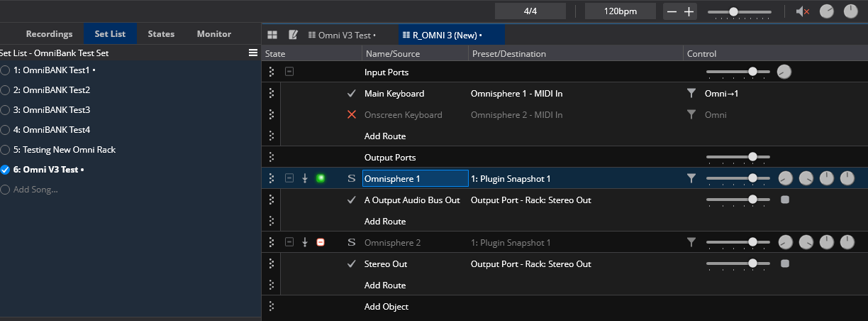Open Omnisphere 1 Plugin Snapshot 1 preset
The image size is (868, 321).
click(511, 178)
